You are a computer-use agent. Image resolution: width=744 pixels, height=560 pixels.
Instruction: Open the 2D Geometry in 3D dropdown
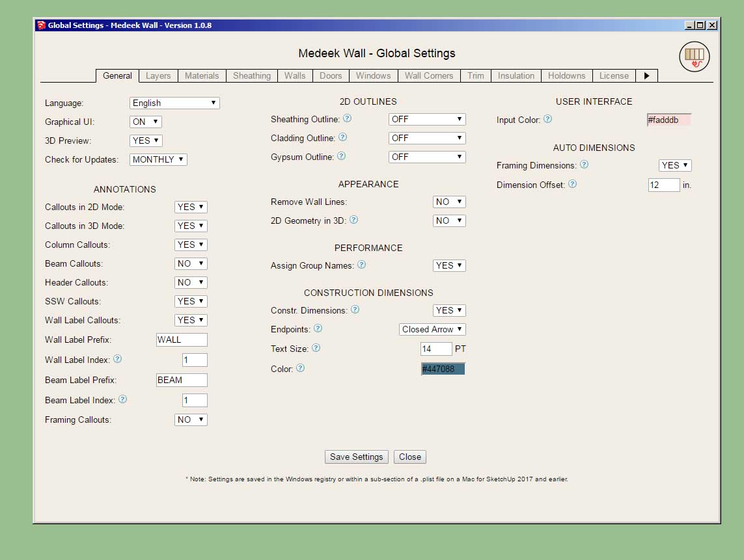(x=449, y=221)
